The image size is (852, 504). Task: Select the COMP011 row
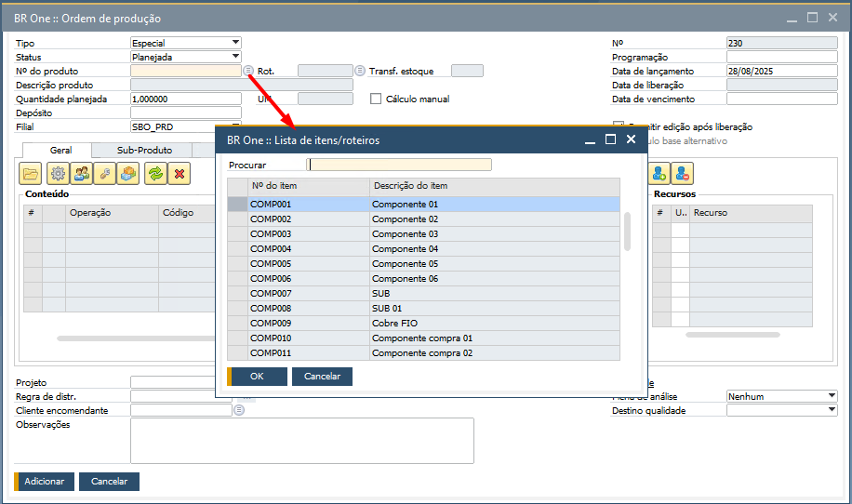(x=424, y=353)
